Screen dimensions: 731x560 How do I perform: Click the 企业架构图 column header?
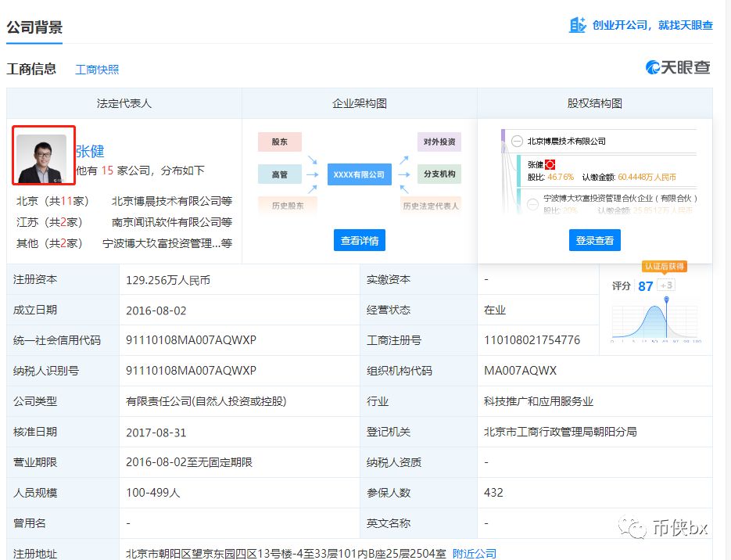[360, 103]
